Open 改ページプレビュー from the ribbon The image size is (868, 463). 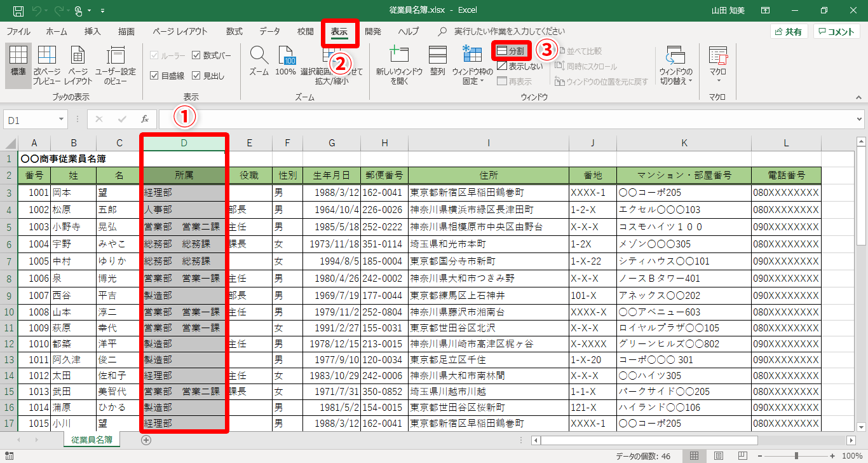pyautogui.click(x=47, y=65)
